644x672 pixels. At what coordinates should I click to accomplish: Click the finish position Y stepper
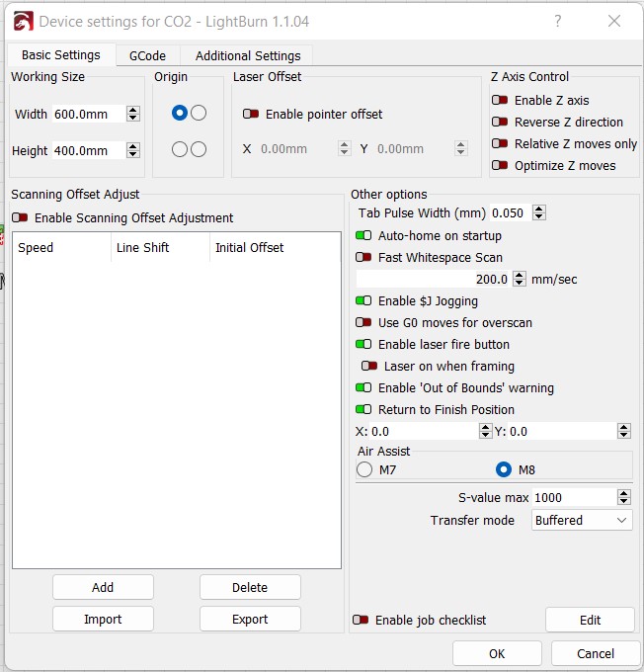point(624,431)
